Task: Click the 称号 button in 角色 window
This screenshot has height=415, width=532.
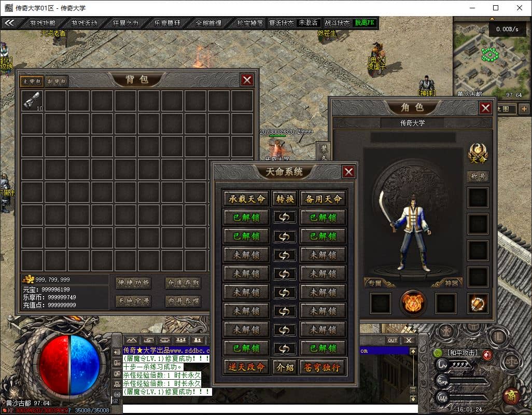Action: 478,176
